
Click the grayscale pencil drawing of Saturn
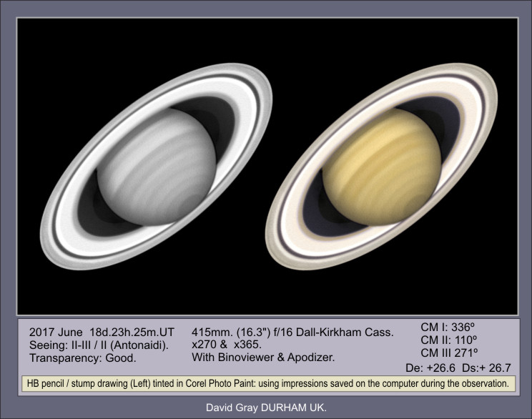157,167
